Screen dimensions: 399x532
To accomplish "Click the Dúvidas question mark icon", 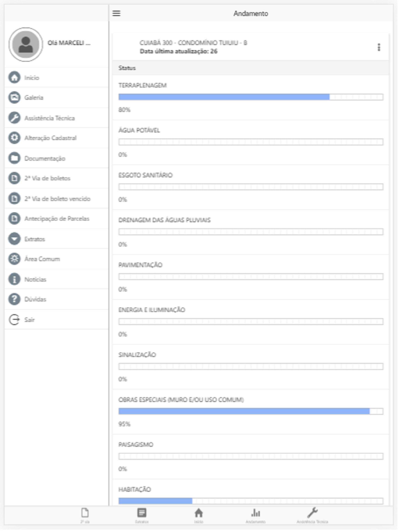I will 14,299.
